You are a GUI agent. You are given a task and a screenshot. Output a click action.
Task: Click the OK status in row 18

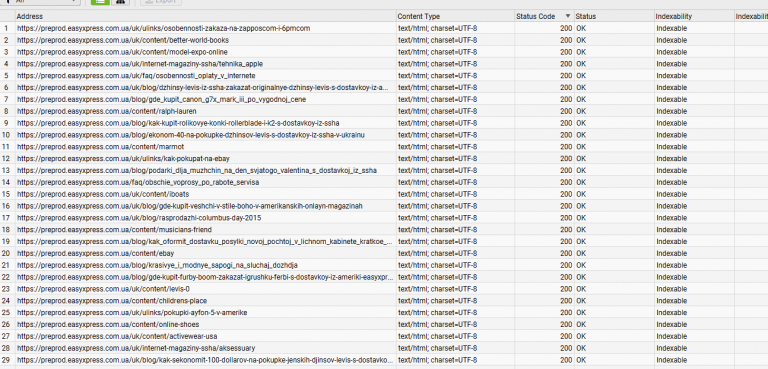(x=581, y=229)
